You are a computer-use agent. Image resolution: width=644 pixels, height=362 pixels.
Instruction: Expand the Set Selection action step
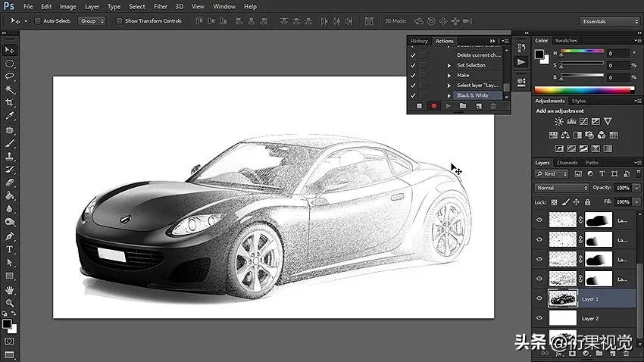(449, 65)
